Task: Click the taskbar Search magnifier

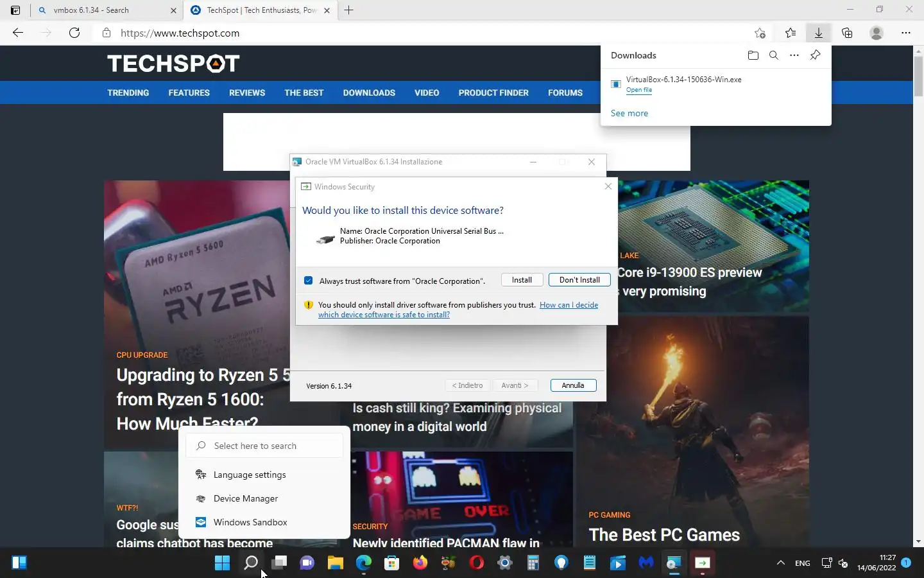Action: [251, 563]
